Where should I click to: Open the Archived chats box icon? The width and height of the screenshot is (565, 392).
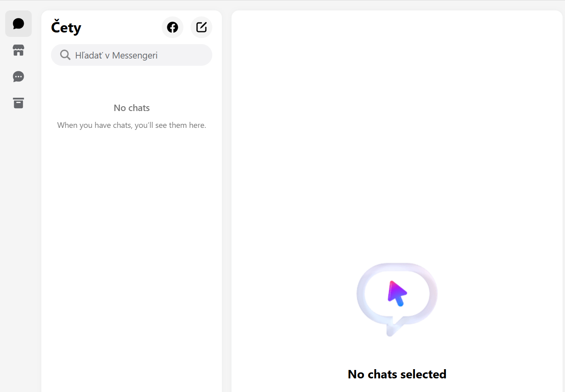tap(18, 103)
